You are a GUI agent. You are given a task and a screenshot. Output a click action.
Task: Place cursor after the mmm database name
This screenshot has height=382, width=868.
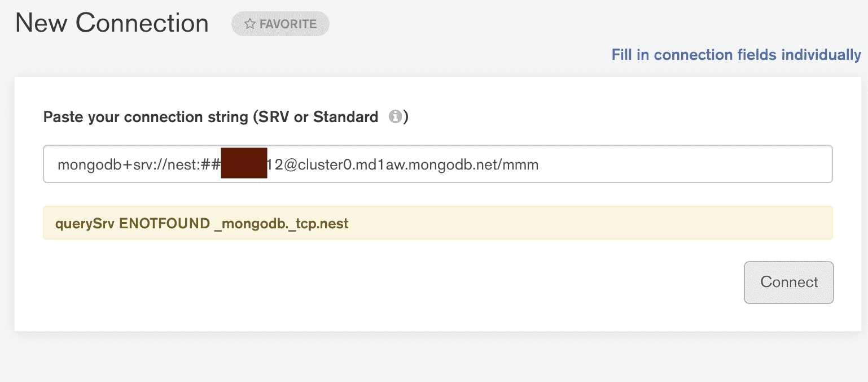point(540,165)
